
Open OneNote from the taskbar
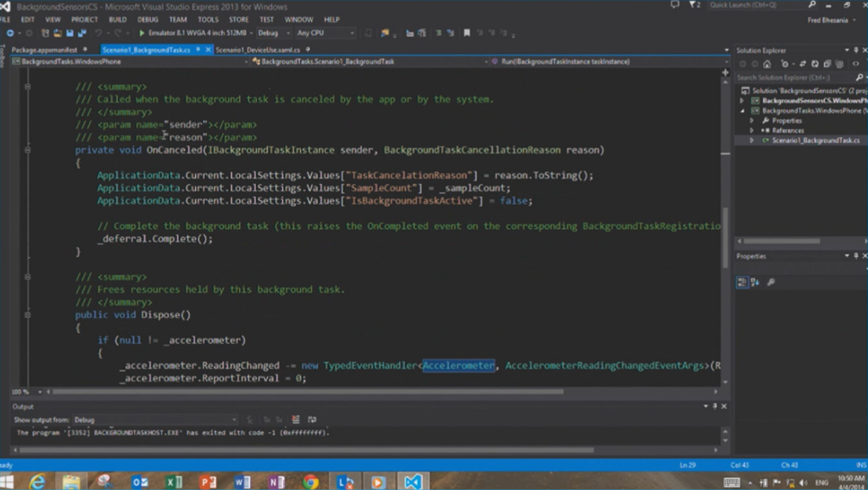[276, 482]
